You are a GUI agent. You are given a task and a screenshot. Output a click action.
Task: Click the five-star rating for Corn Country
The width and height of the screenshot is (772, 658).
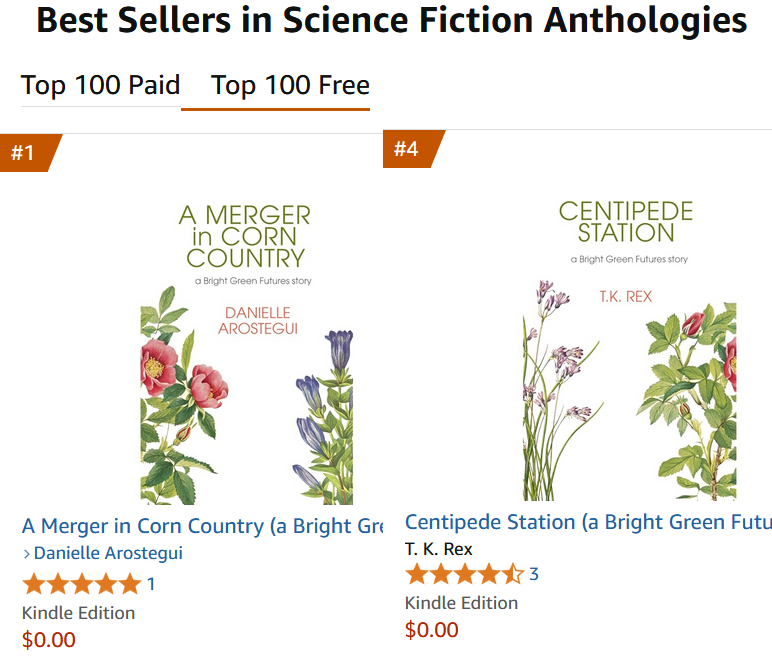click(82, 584)
